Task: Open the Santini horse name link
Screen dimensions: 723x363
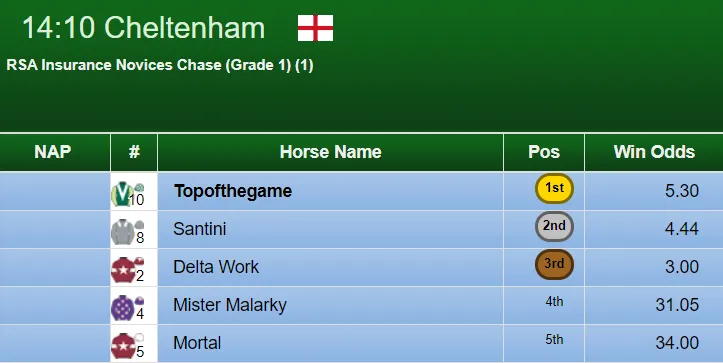Action: 200,229
